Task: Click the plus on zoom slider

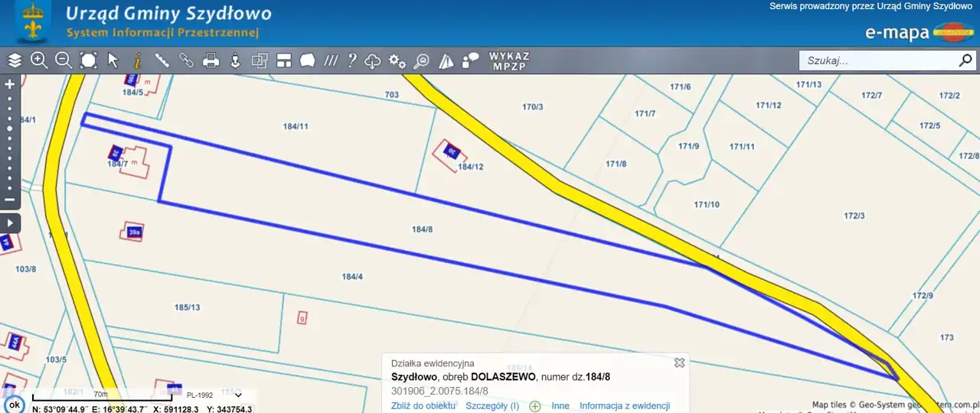Action: click(10, 84)
